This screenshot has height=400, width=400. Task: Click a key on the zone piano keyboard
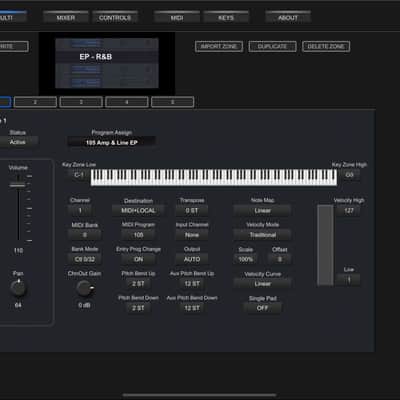tap(214, 177)
